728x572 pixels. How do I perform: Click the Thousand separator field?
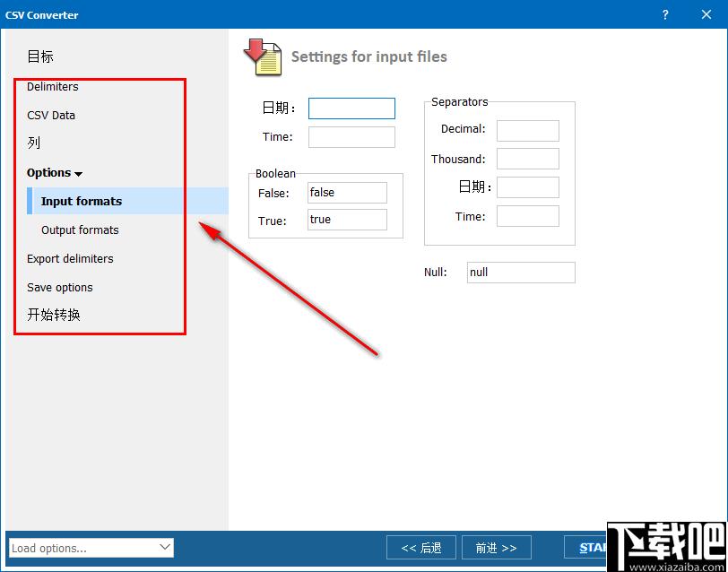[527, 159]
